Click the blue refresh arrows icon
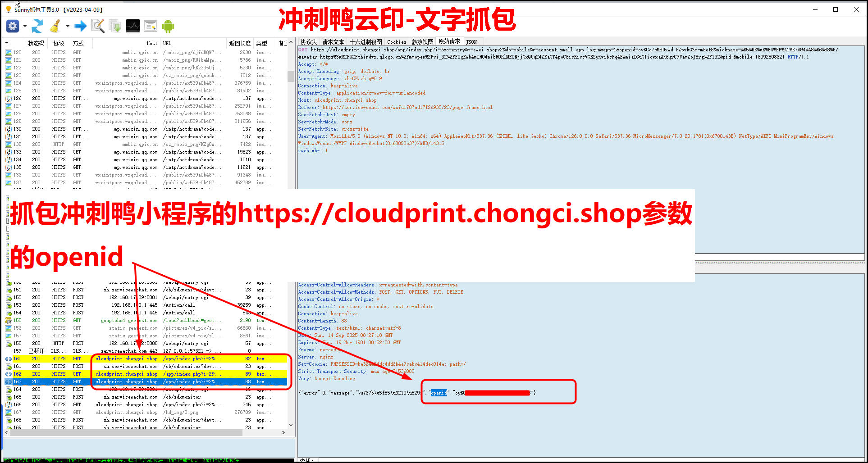Screen dimensions: 868x463 (37, 26)
